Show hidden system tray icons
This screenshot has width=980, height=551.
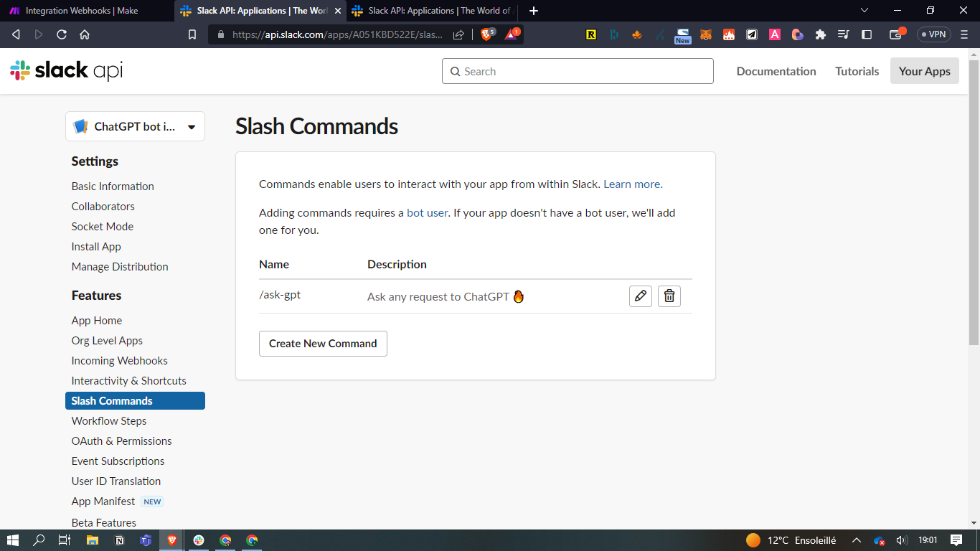856,540
